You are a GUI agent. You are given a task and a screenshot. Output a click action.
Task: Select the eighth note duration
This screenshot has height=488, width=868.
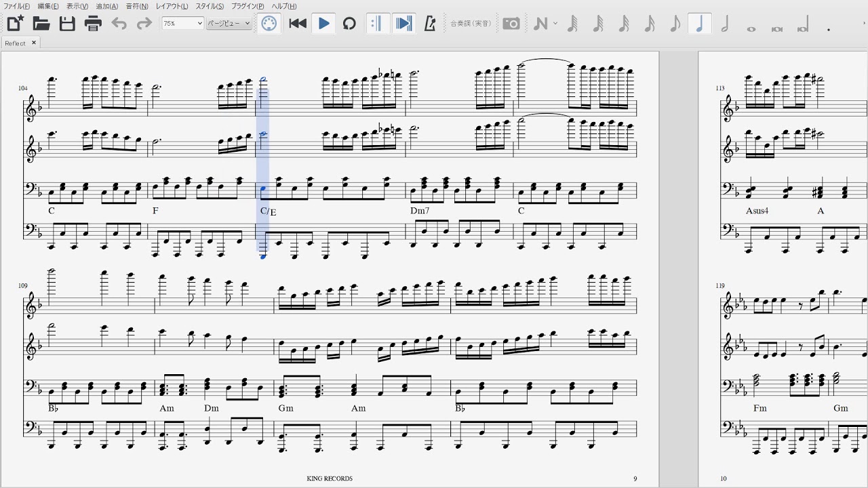point(675,24)
